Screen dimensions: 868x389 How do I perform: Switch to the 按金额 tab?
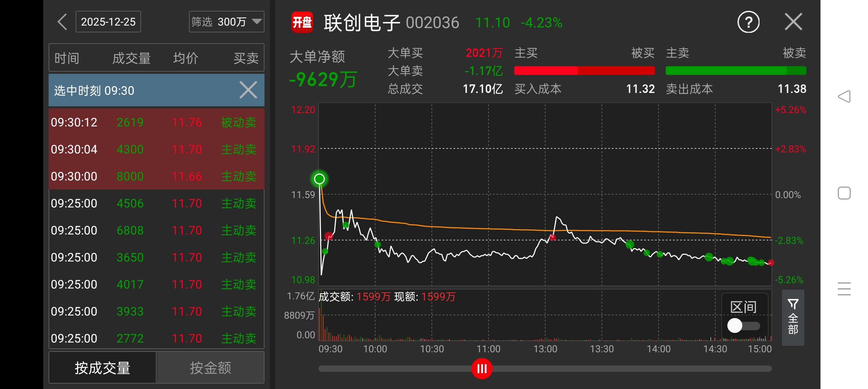pos(210,368)
